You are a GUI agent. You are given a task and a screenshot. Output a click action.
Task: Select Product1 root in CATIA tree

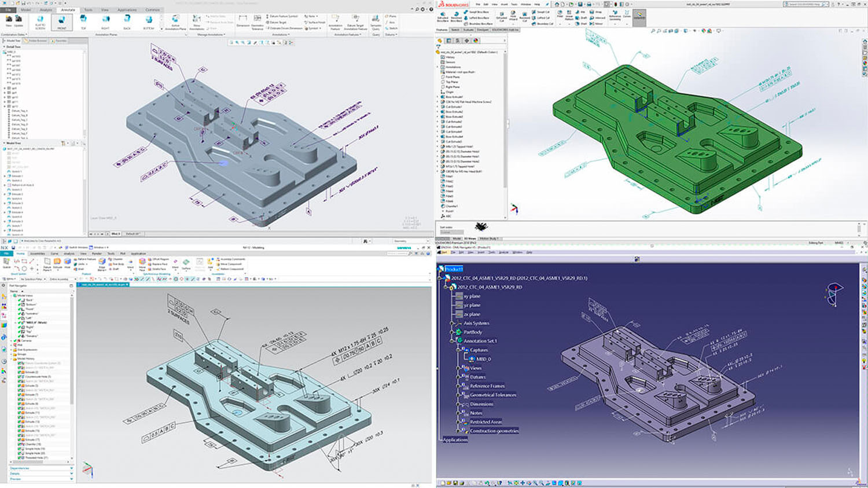pos(454,269)
